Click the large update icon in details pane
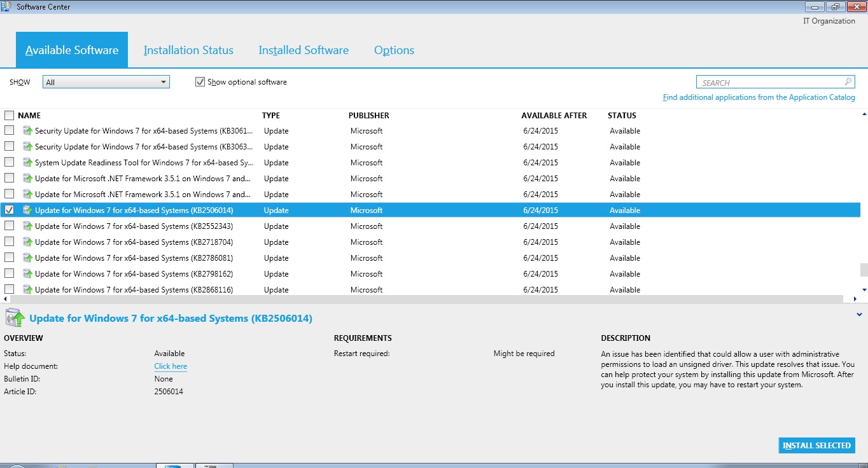Viewport: 868px width, 468px height. click(x=15, y=318)
